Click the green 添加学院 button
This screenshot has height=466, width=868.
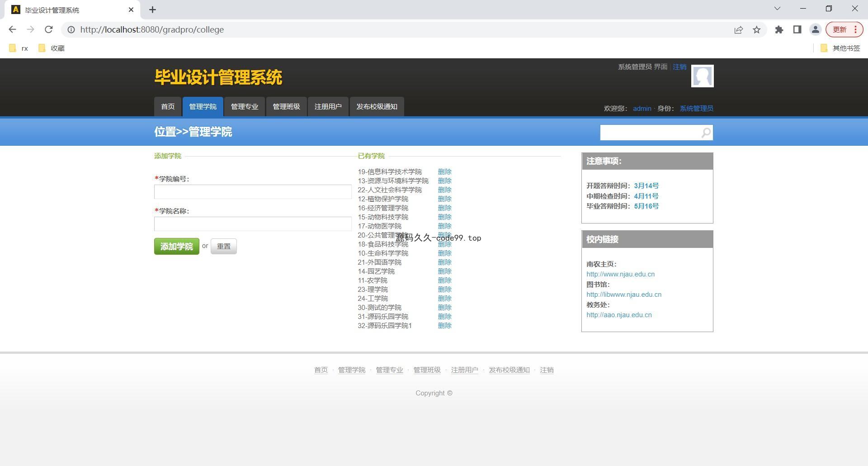tap(177, 247)
